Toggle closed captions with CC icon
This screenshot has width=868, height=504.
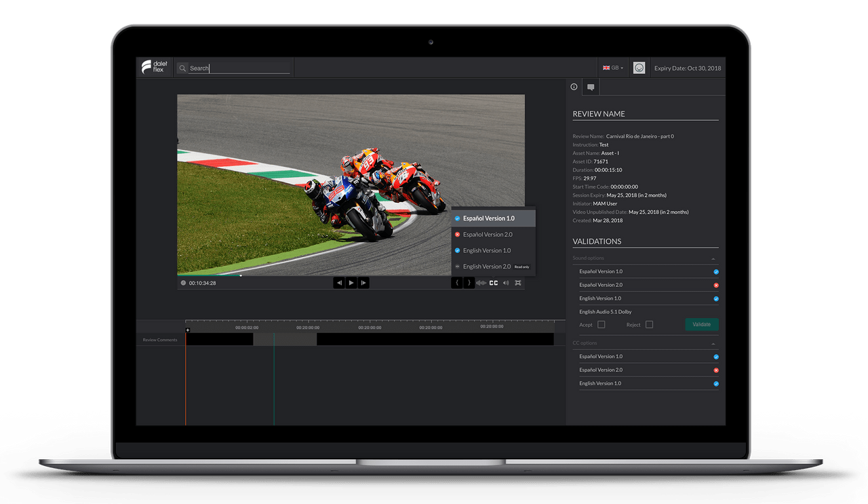tap(494, 283)
